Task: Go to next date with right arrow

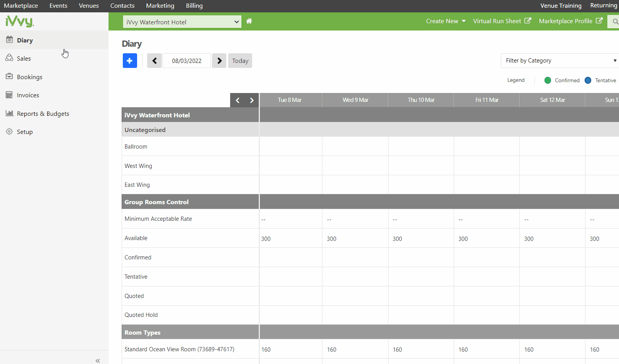Action: 219,61
